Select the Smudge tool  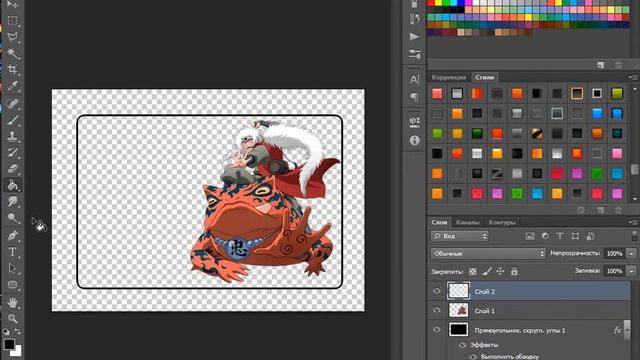pos(12,201)
